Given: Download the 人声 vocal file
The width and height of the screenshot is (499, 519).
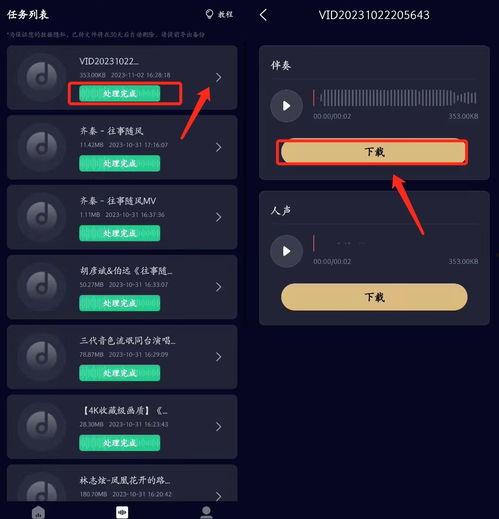Looking at the screenshot, I should click(x=374, y=297).
